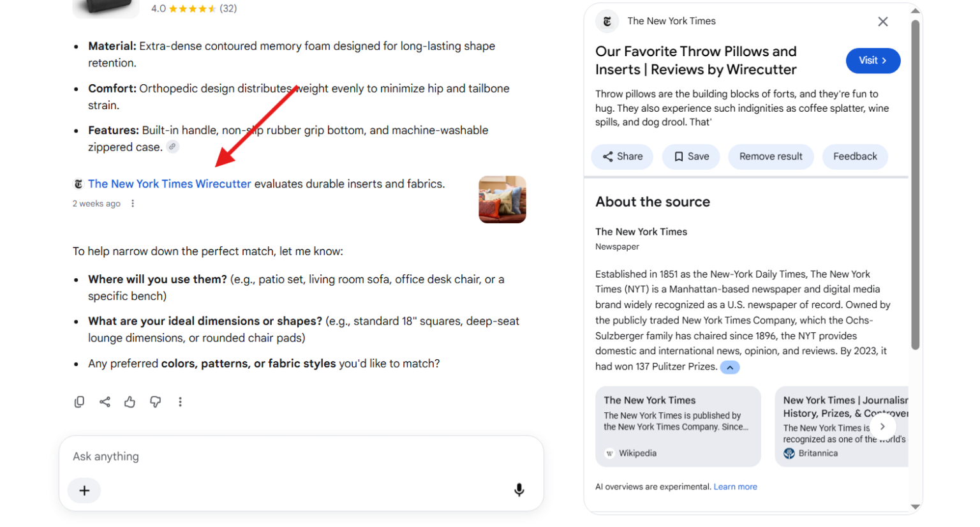Click the NYT favicon beside the Wirecutter link
The width and height of the screenshot is (980, 527).
78,184
